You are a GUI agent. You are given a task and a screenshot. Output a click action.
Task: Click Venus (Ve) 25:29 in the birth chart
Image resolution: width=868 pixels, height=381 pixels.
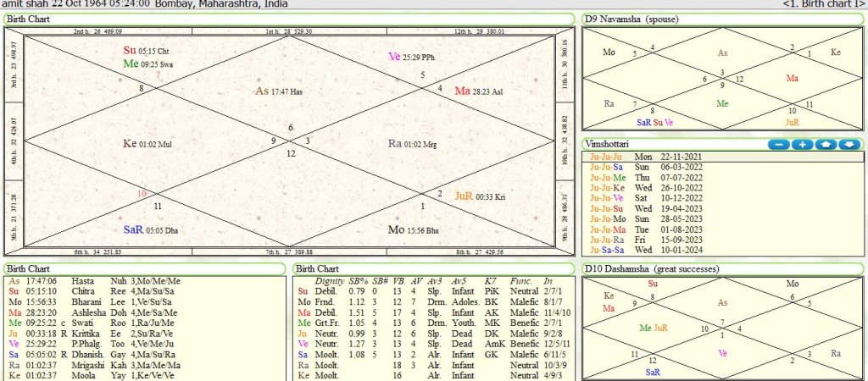tap(407, 56)
